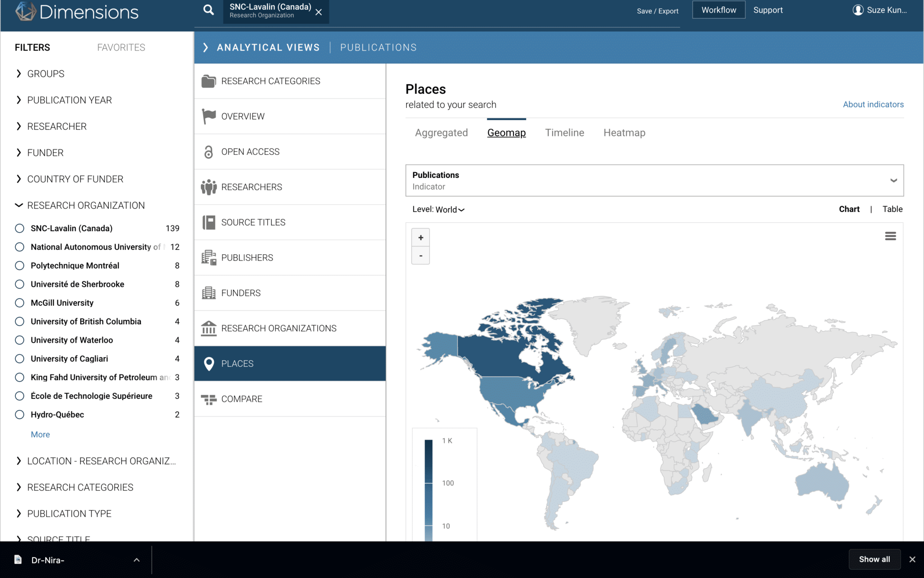Image resolution: width=924 pixels, height=578 pixels.
Task: Click the Funders building icon
Action: click(x=208, y=293)
